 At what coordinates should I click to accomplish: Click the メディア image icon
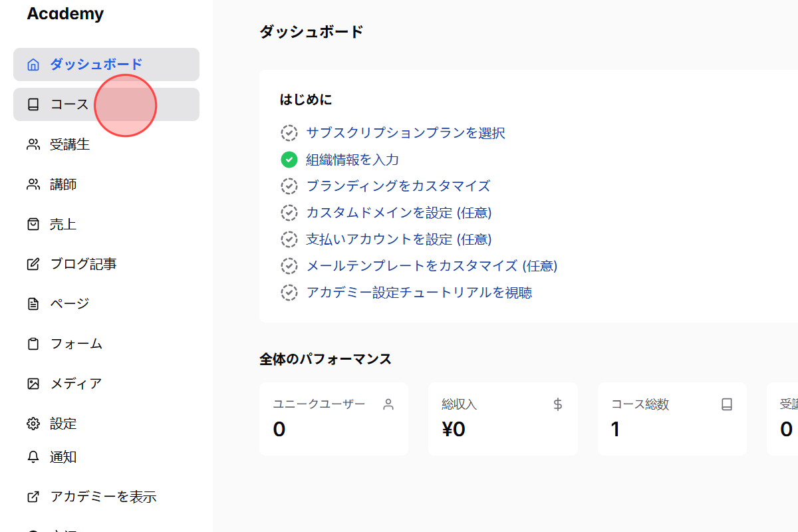point(33,383)
